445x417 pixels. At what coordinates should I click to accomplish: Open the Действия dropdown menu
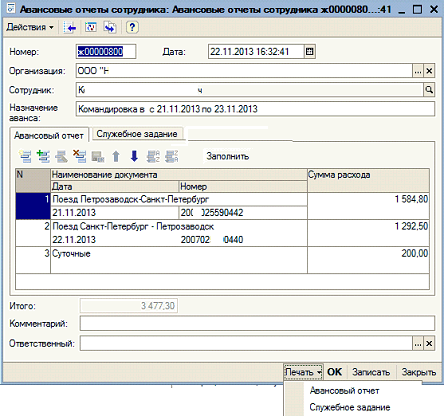[x=30, y=27]
